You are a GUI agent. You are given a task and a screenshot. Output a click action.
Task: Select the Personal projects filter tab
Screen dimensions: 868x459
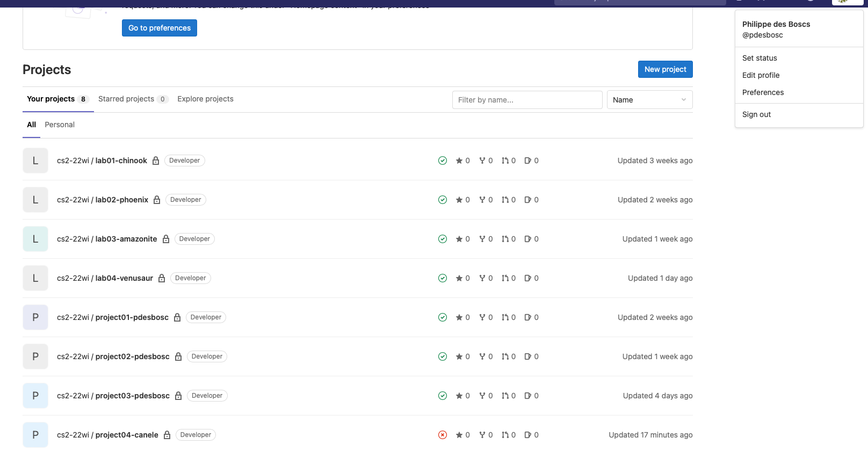pyautogui.click(x=60, y=125)
